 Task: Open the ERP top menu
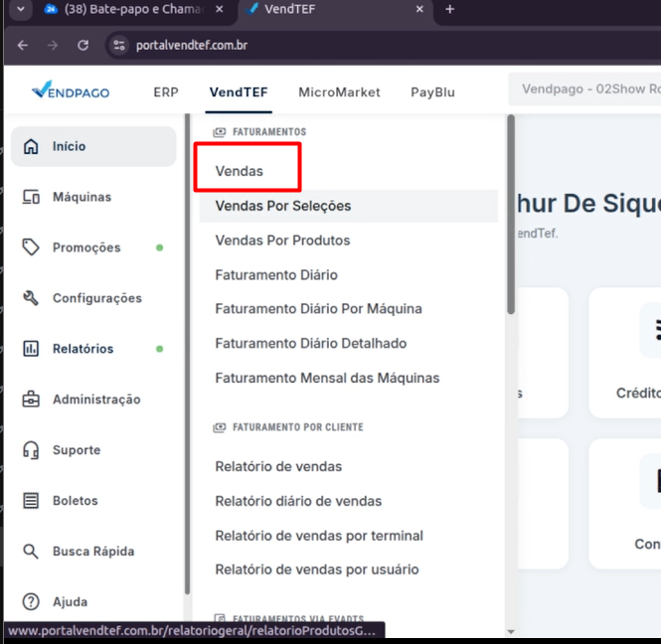tap(166, 91)
